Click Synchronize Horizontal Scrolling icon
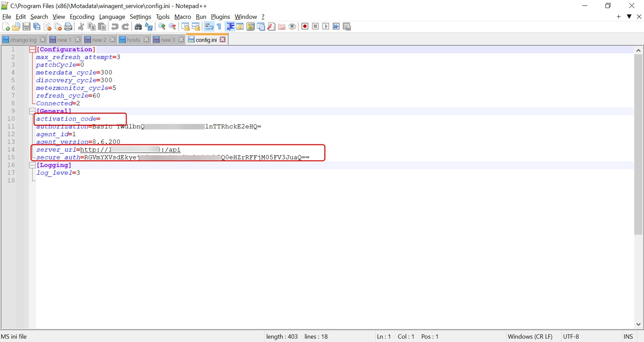Viewport: 644px width, 342px height. point(196,27)
